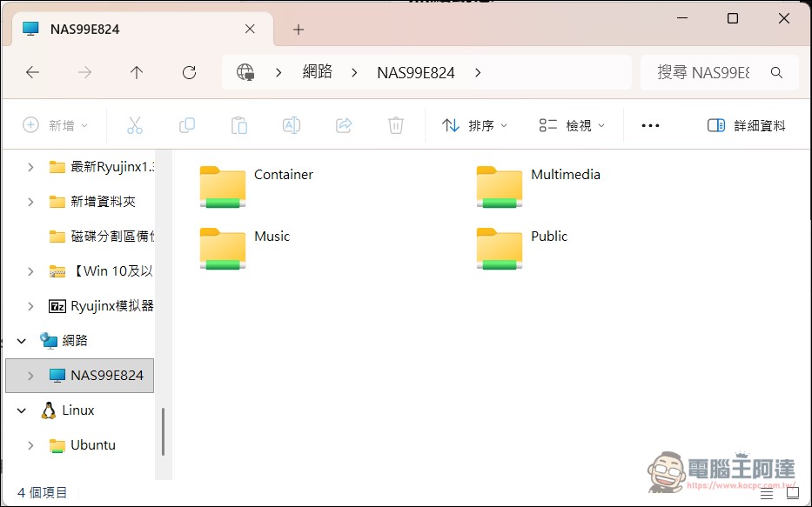
Task: Click the chevron after NAS99E824 in address bar
Action: [x=478, y=72]
